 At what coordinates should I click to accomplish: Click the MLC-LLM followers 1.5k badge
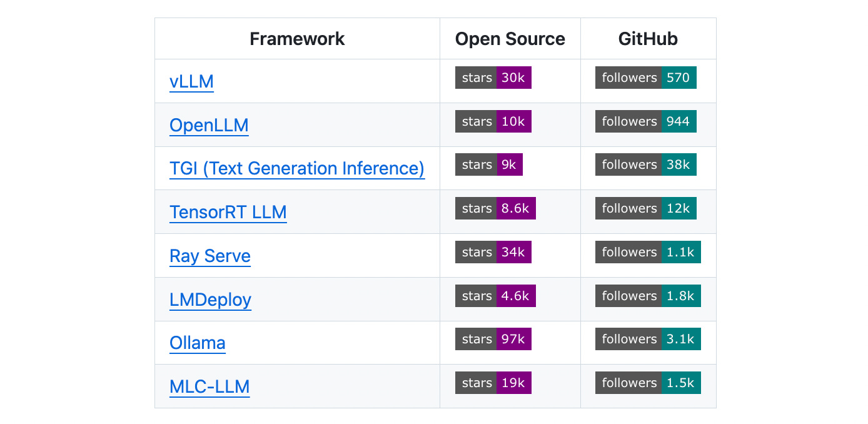pyautogui.click(x=648, y=383)
